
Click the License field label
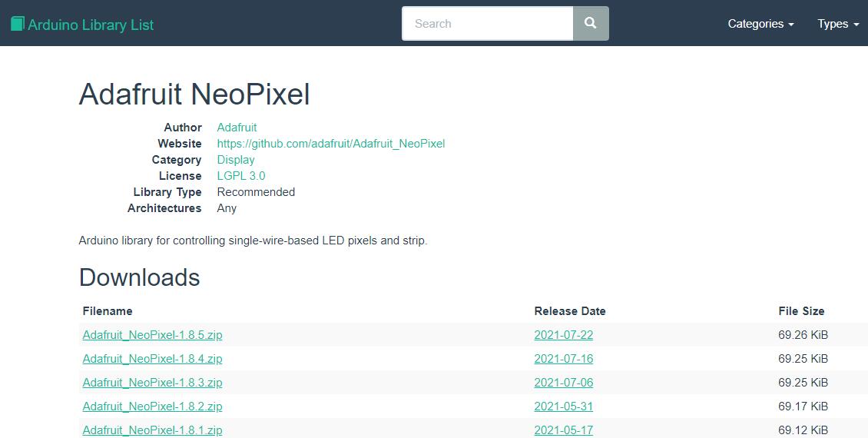(x=180, y=175)
